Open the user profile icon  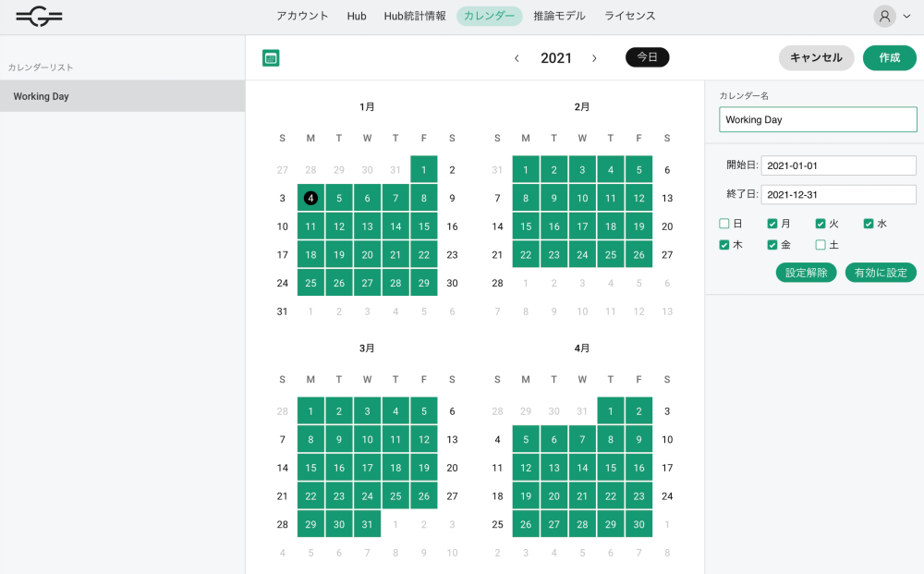click(x=885, y=16)
